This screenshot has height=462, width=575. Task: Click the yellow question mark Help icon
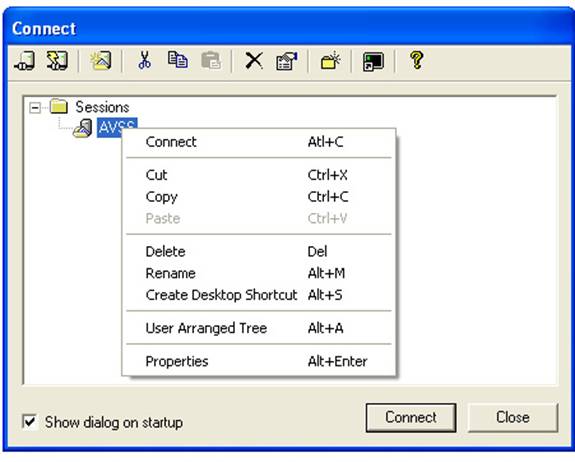click(x=417, y=60)
